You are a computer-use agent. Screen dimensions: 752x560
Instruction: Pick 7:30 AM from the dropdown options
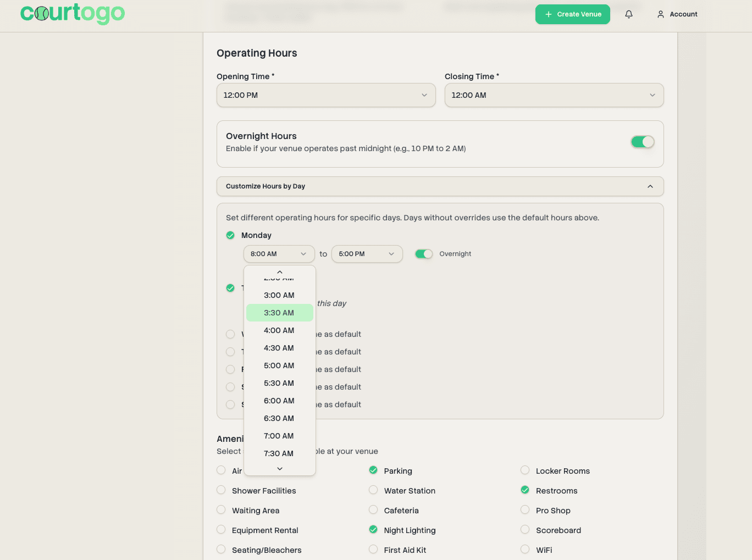pos(279,453)
